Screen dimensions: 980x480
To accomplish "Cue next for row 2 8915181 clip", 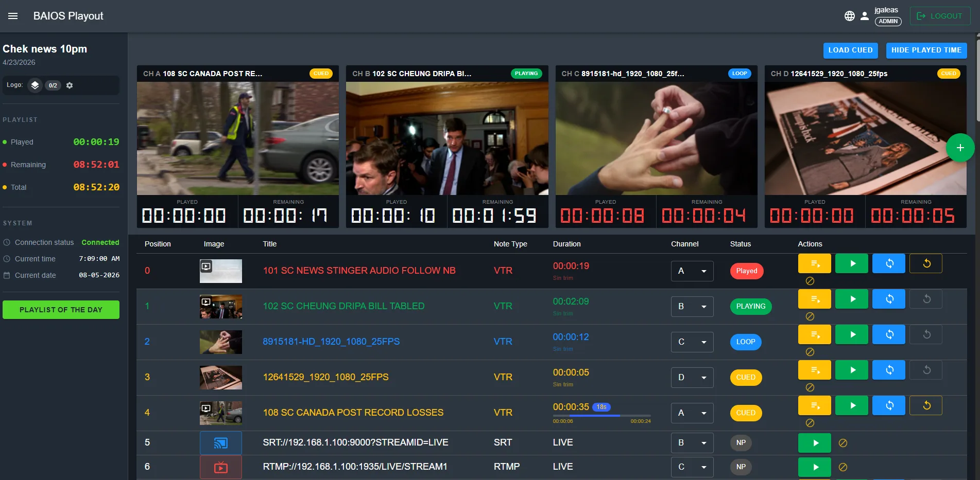I will tap(815, 334).
